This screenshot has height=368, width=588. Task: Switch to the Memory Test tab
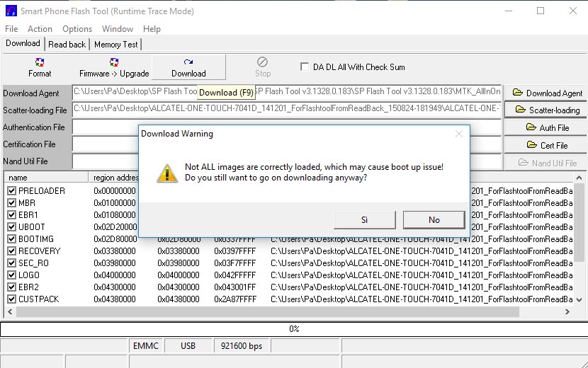[x=116, y=44]
